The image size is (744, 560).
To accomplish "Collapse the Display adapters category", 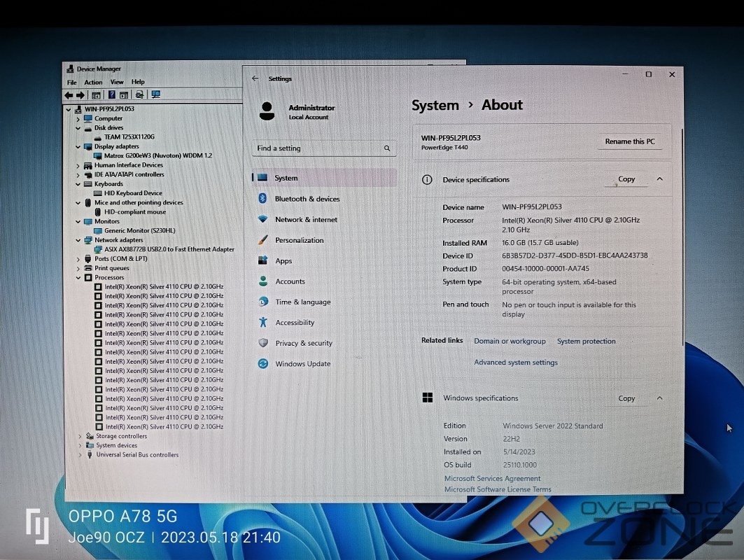I will [x=78, y=146].
